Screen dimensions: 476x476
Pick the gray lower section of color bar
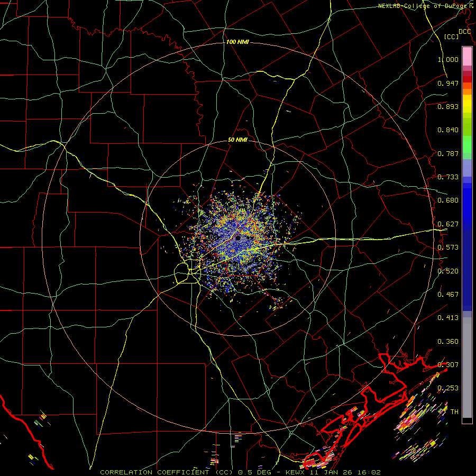coord(467,368)
